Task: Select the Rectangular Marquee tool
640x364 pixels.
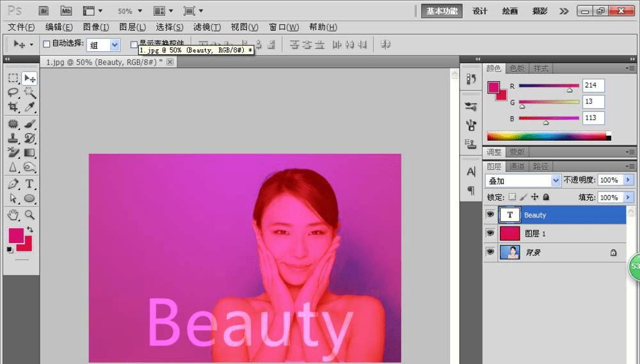Action: (13, 78)
